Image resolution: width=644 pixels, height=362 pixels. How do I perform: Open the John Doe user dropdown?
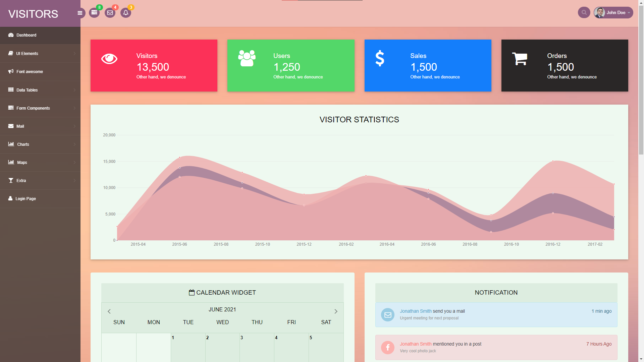pyautogui.click(x=613, y=12)
